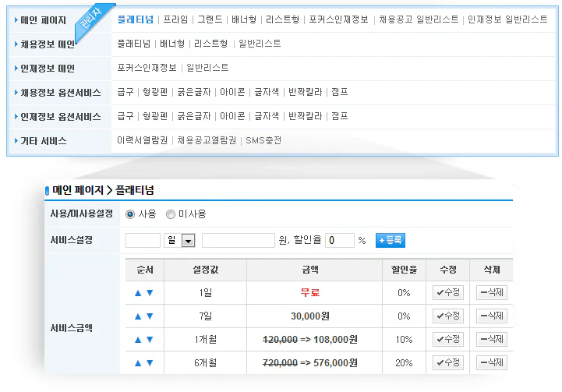Move the 1개월 row up
The image size is (562, 392).
click(x=138, y=340)
